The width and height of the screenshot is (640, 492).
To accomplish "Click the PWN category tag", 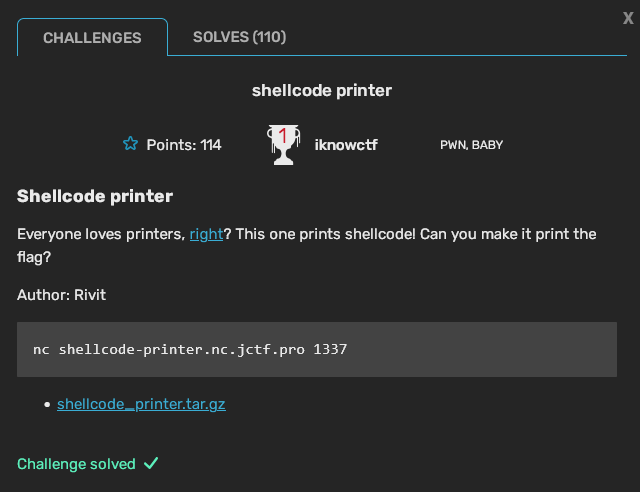I will point(454,145).
